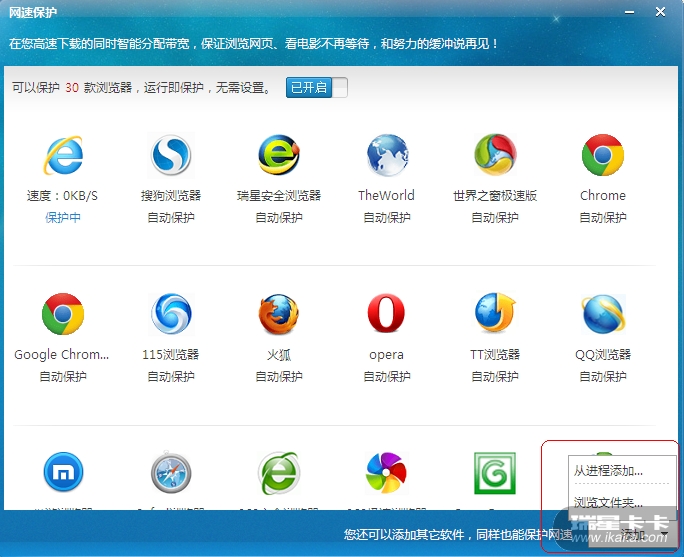Select the 火狐 Firefox icon
The width and height of the screenshot is (684, 557).
tap(279, 314)
